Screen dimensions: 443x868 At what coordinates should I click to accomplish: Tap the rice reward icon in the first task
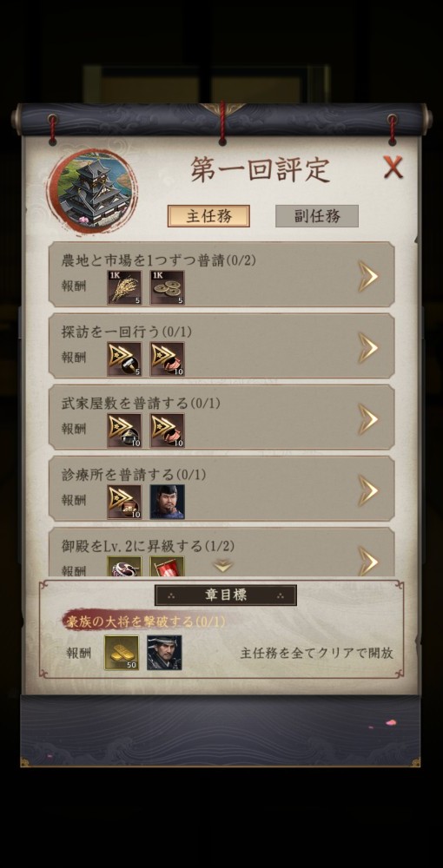pos(124,287)
